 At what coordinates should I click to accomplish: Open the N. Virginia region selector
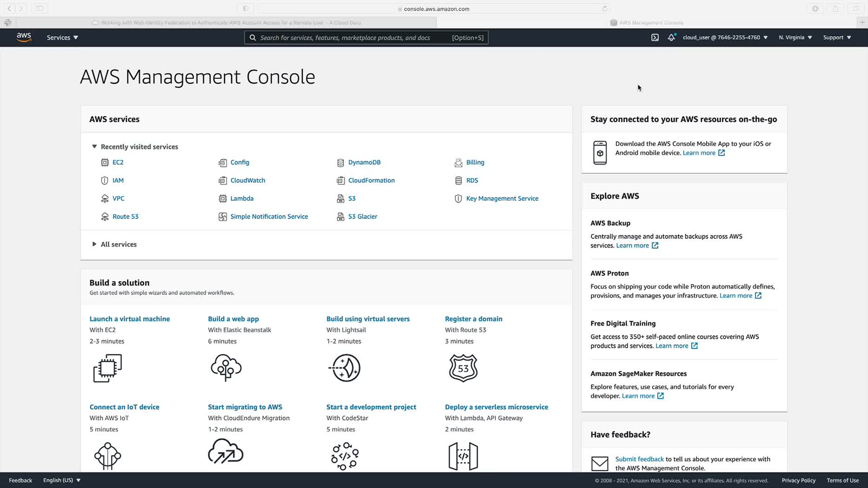[x=795, y=38]
